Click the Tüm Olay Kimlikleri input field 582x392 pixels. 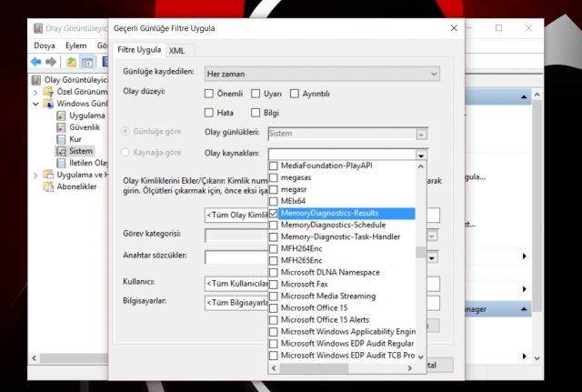click(x=236, y=215)
